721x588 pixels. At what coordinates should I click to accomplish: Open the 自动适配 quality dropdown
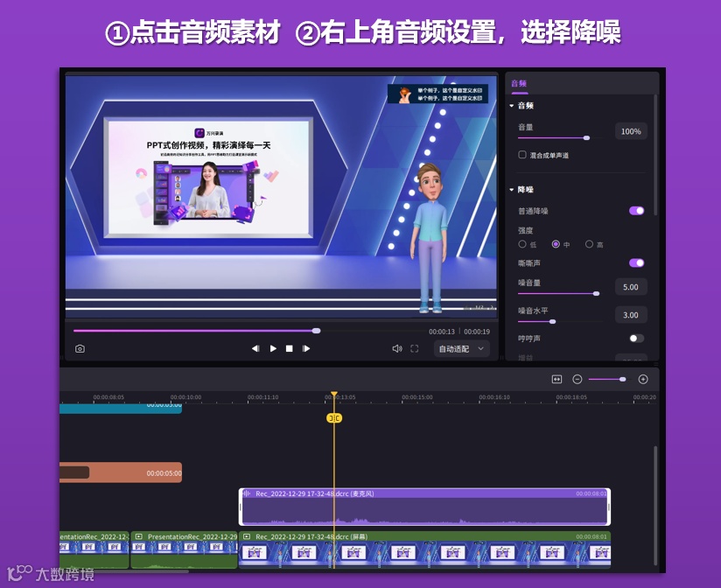click(x=458, y=347)
